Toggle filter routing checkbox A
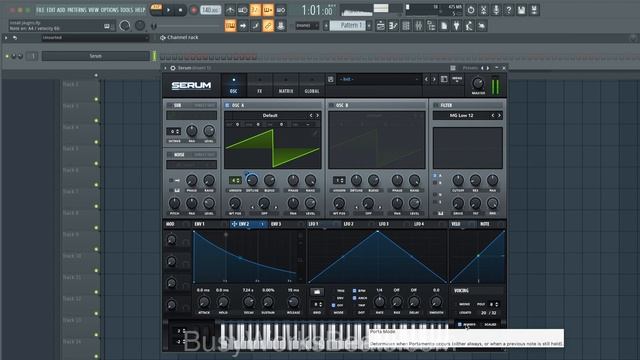Screen dimensions: 640x360 (x=435, y=176)
